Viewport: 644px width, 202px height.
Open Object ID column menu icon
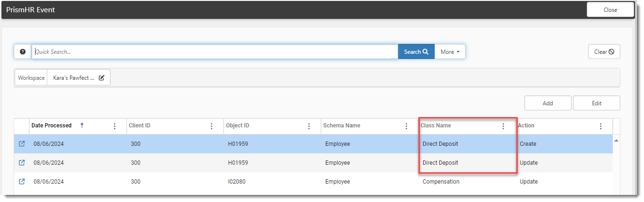[309, 126]
